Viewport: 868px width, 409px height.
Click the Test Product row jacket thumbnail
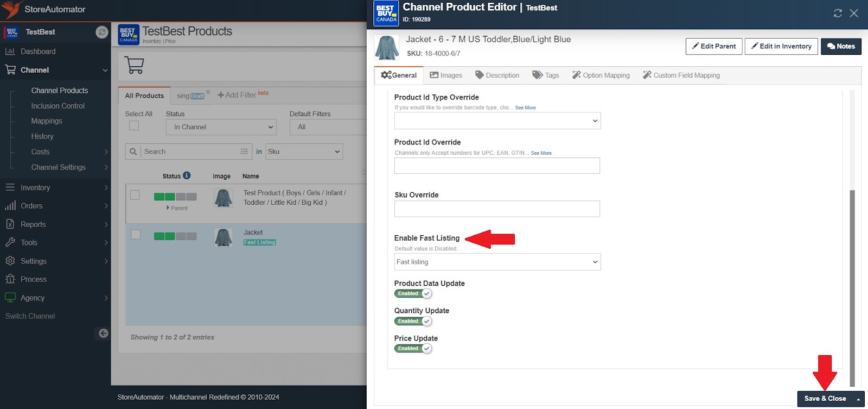[x=224, y=198]
